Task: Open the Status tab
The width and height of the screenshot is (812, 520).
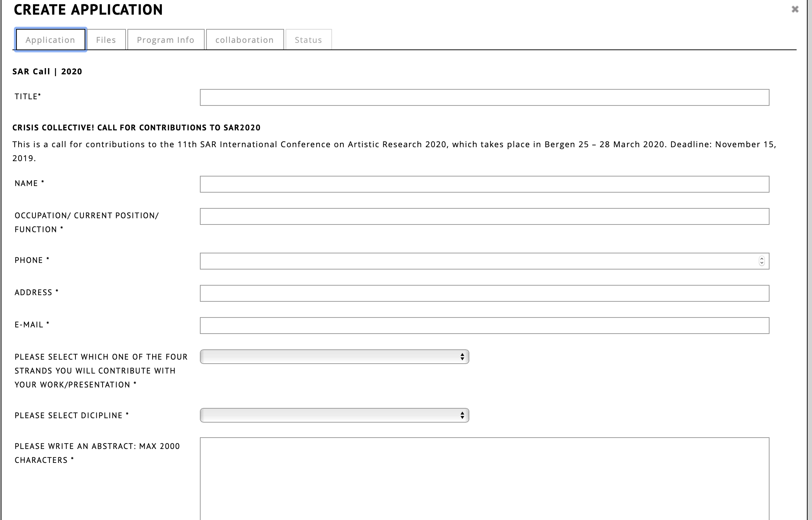Action: point(308,40)
